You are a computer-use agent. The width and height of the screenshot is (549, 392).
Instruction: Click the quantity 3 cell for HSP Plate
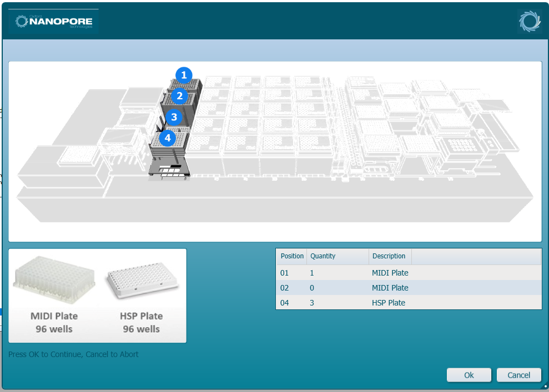point(313,303)
